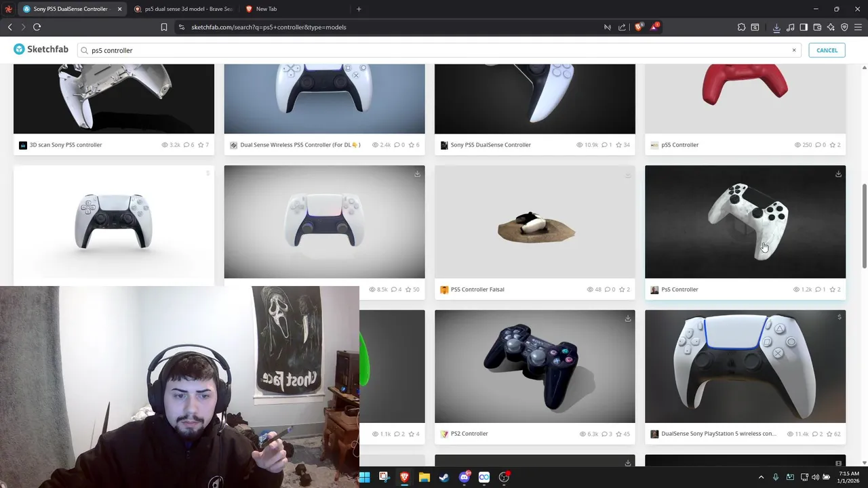Open File Explorer from the taskbar
The width and height of the screenshot is (868, 488).
[424, 477]
